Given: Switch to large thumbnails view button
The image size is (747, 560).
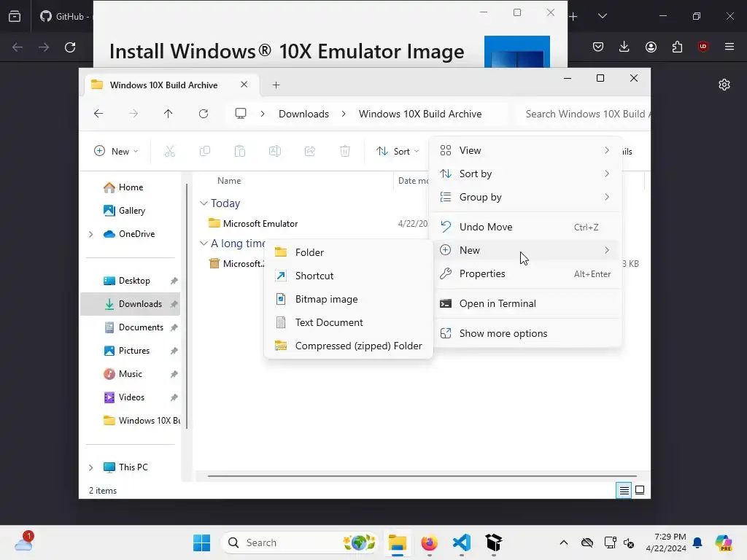Looking at the screenshot, I should [640, 490].
